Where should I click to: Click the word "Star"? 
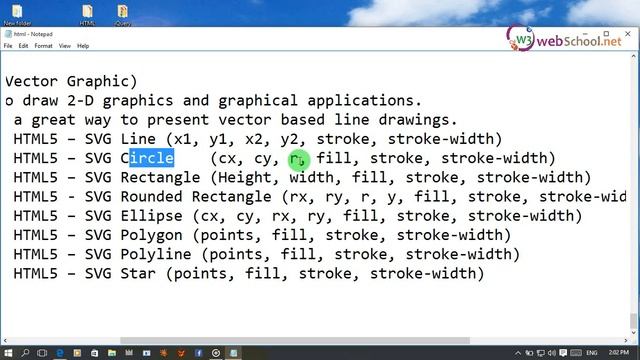pos(138,273)
